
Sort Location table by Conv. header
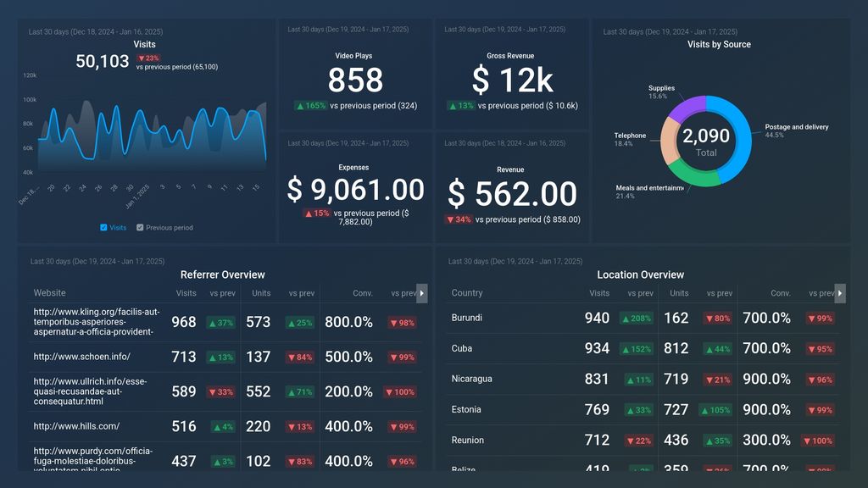point(781,293)
